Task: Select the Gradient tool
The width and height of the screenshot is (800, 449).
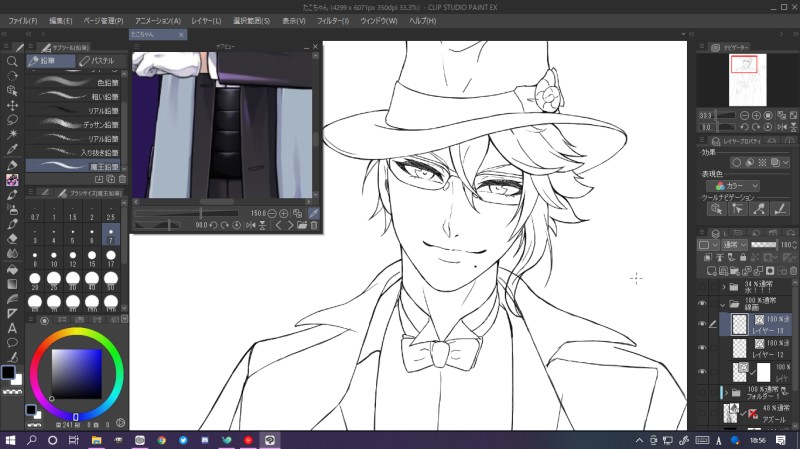Action: (12, 284)
